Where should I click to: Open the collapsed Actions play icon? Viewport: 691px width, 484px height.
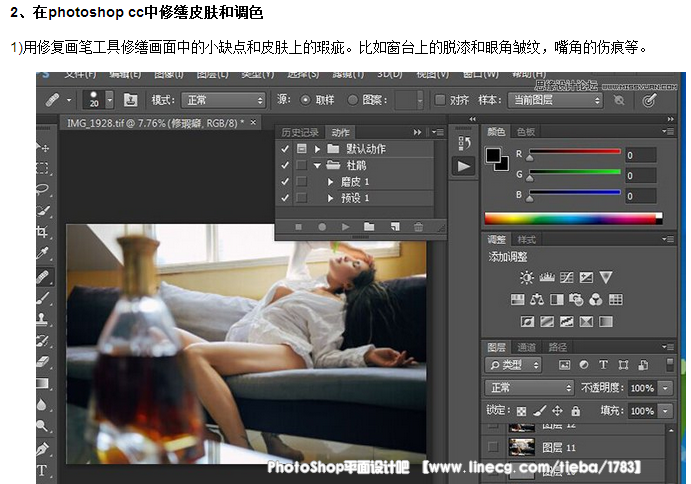[464, 167]
